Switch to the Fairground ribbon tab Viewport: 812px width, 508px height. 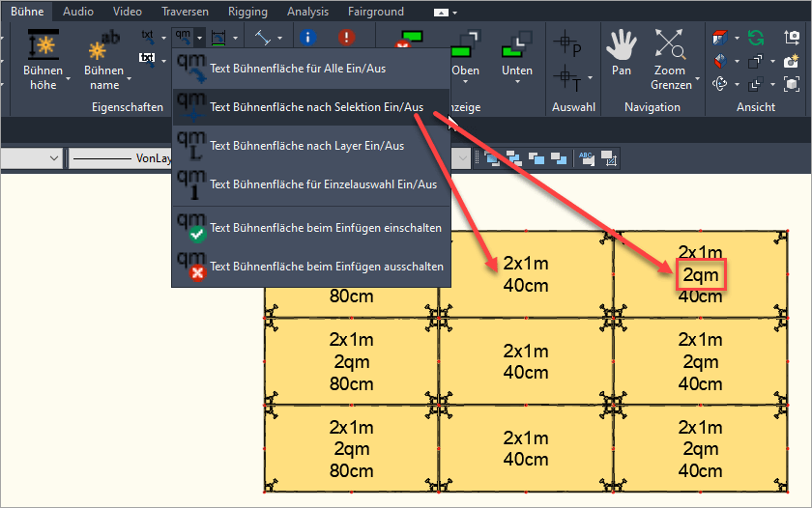376,12
